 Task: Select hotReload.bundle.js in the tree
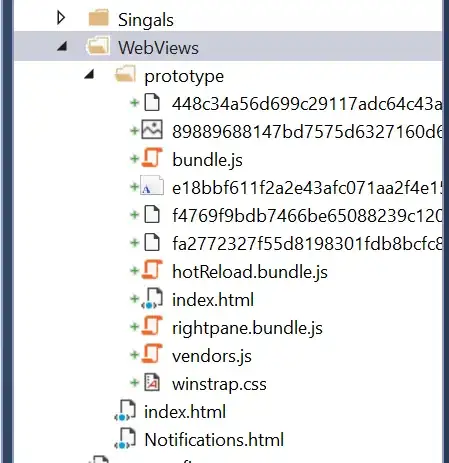point(250,272)
